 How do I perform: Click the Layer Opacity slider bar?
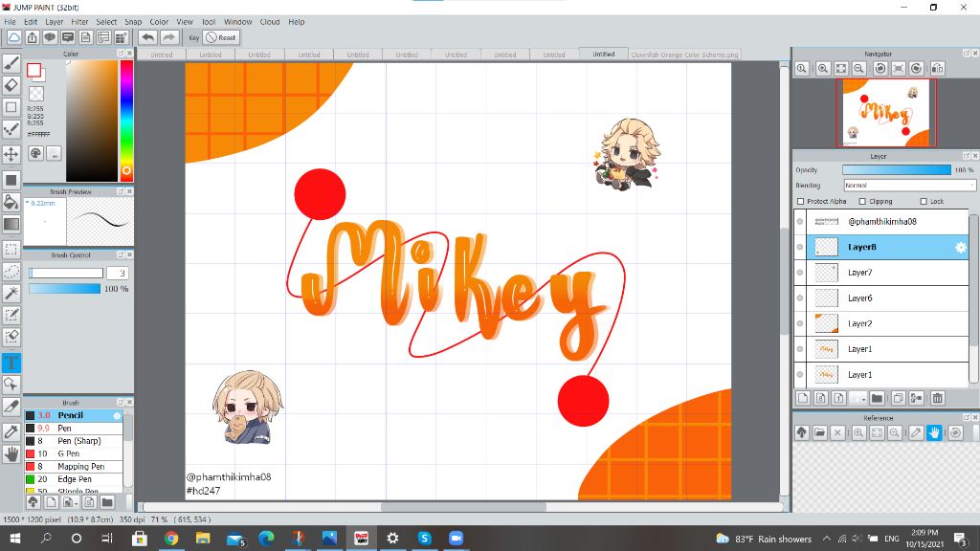pos(897,170)
